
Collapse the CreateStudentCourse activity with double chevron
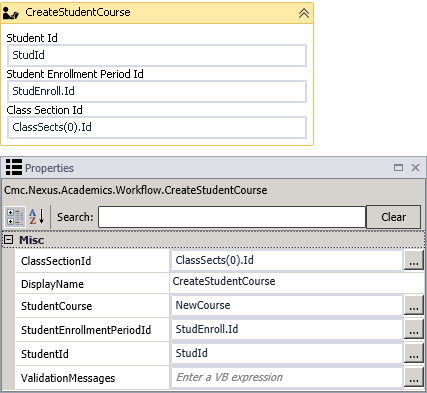[x=304, y=13]
